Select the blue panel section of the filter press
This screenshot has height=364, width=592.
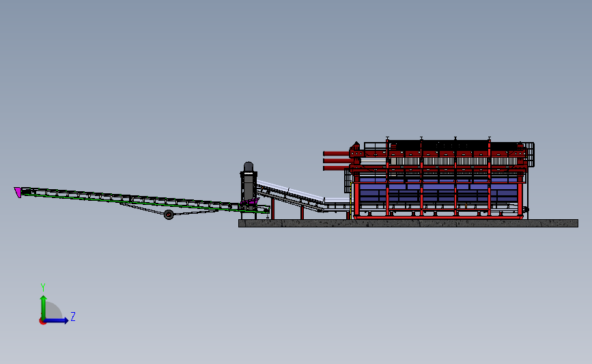click(x=438, y=191)
